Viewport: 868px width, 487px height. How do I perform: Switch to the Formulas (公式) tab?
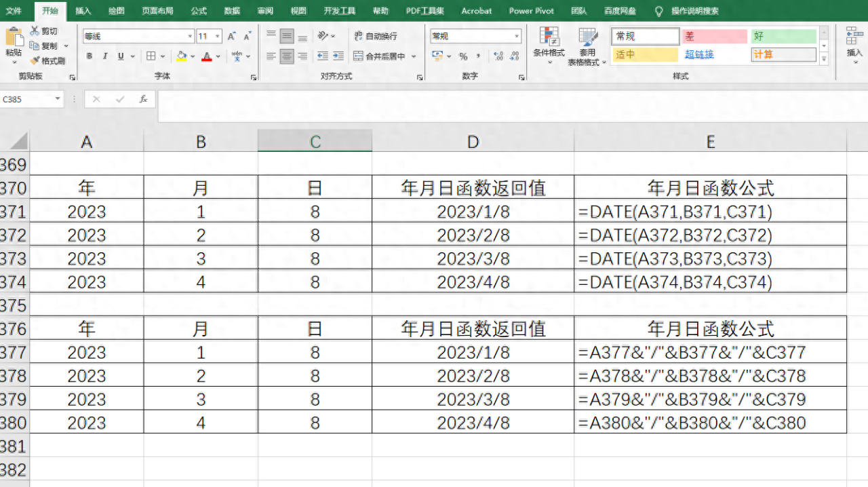(x=199, y=11)
